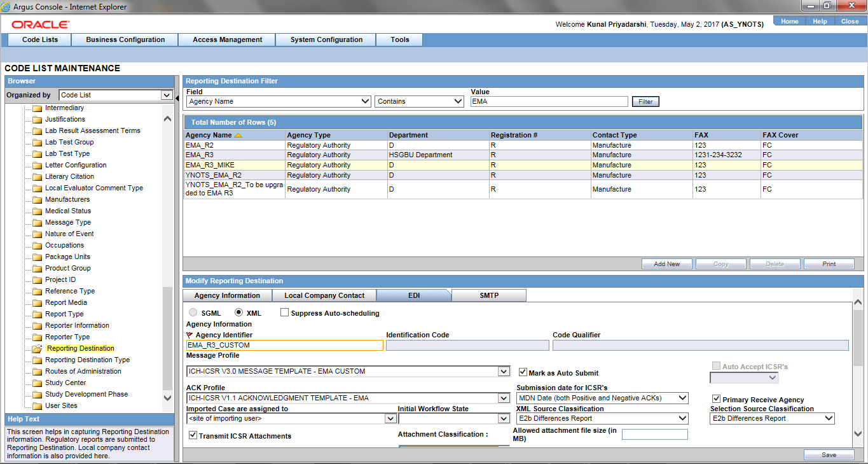Click the browser tree scroll down arrow
The width and height of the screenshot is (868, 464).
(x=167, y=398)
